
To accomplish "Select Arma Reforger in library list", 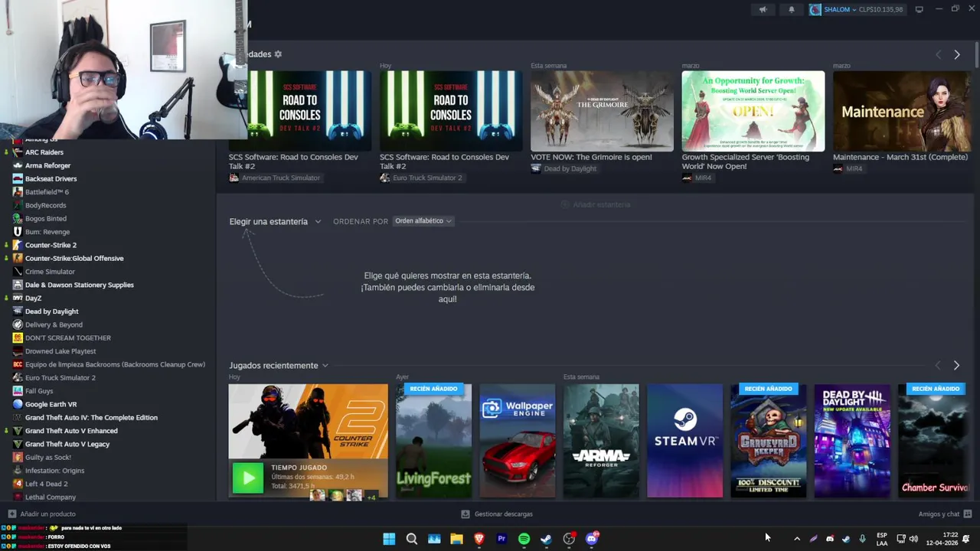I will tap(47, 165).
